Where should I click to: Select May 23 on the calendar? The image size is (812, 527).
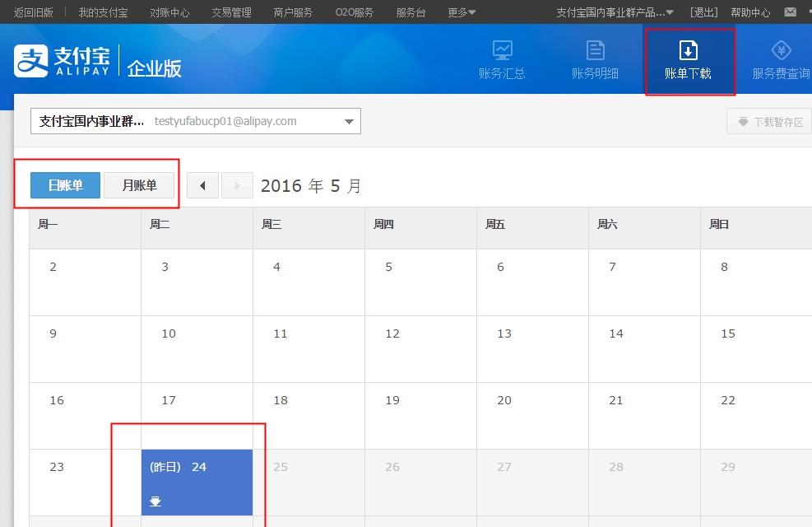85,483
